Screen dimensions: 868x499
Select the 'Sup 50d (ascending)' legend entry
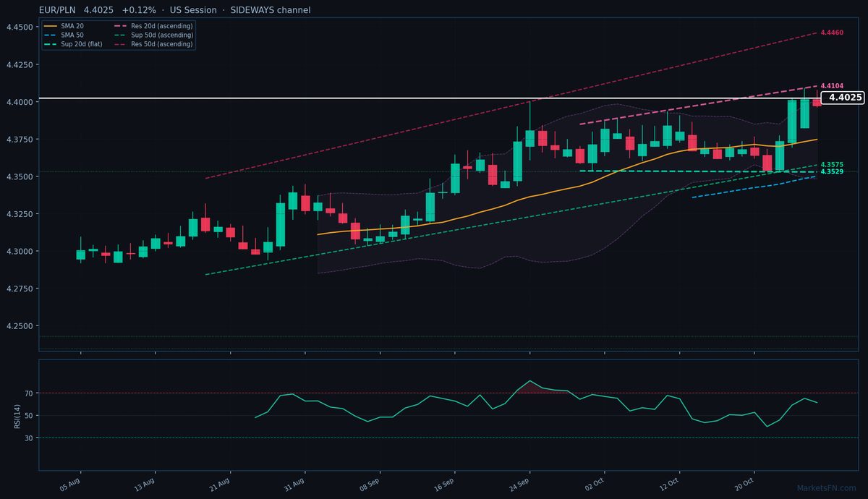click(x=153, y=35)
